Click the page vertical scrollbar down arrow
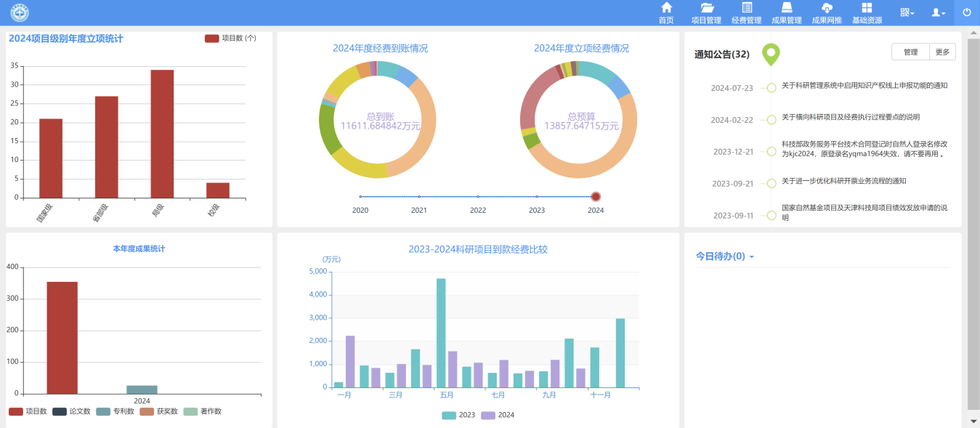 973,421
